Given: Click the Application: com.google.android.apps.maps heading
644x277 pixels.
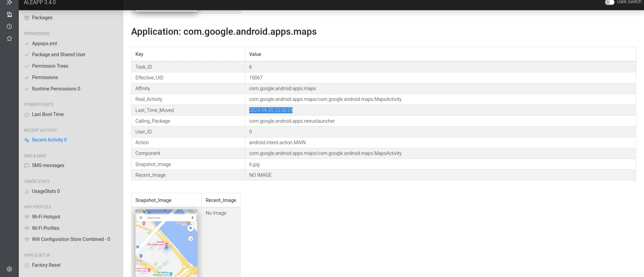Looking at the screenshot, I should pos(224,32).
